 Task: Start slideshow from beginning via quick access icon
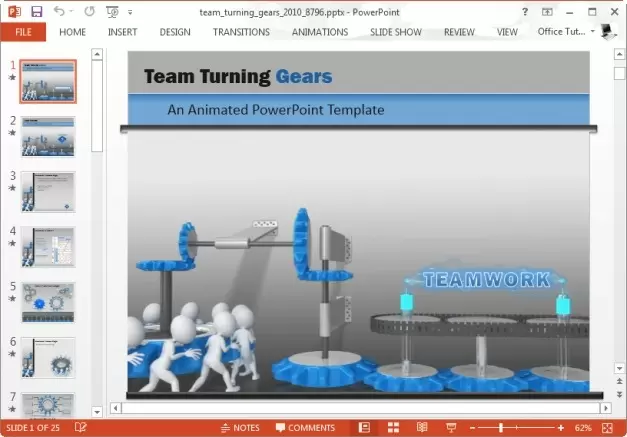click(111, 11)
